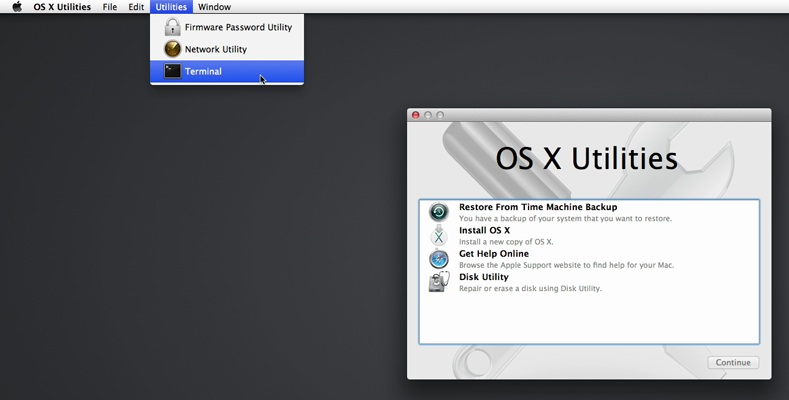789x400 pixels.
Task: Click the Disk Utility stethoscope icon
Action: (x=439, y=283)
